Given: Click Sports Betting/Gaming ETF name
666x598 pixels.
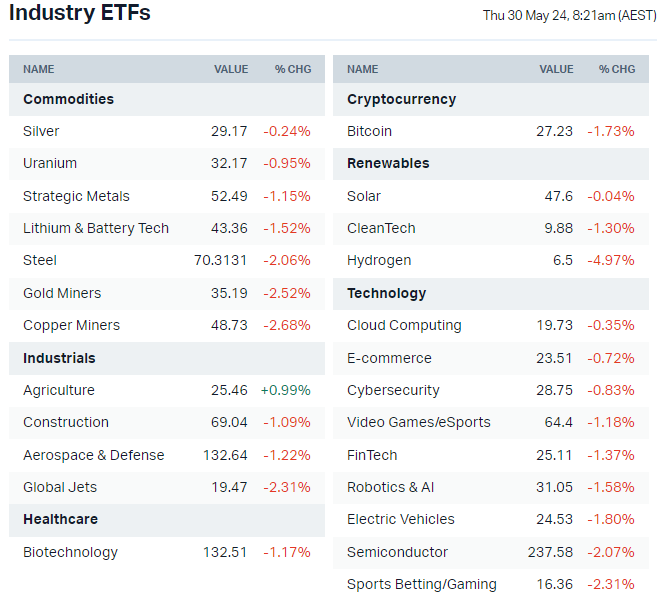Looking at the screenshot, I should click(x=421, y=584).
